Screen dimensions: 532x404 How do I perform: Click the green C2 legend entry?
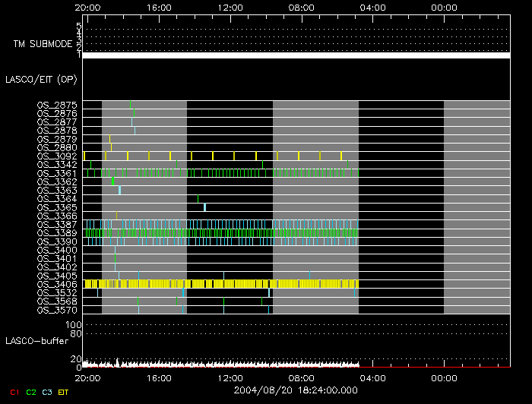point(30,391)
